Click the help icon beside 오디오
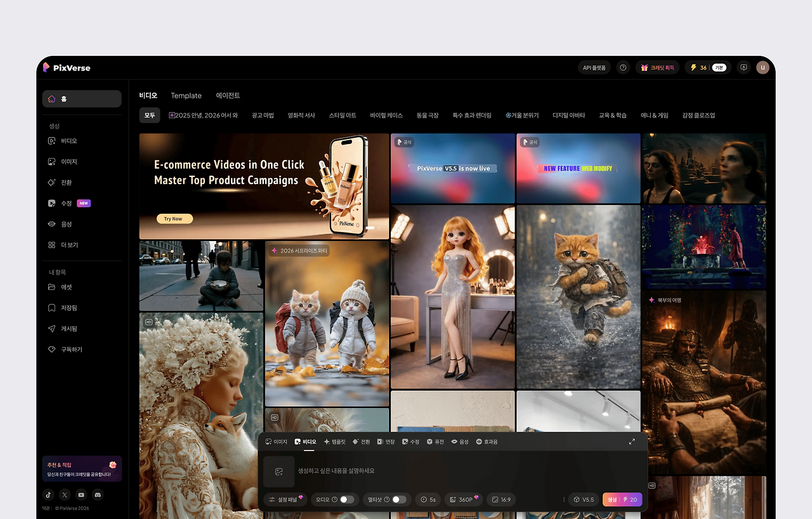This screenshot has height=519, width=812. [334, 500]
